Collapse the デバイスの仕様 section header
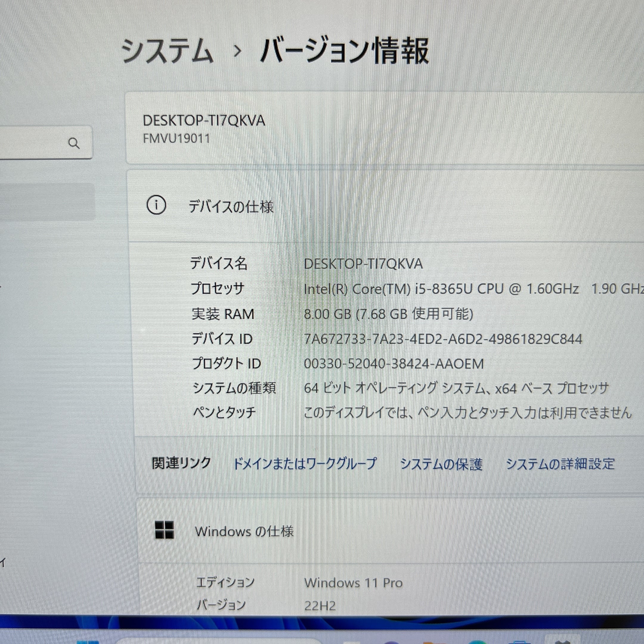This screenshot has height=644, width=644. (x=386, y=206)
